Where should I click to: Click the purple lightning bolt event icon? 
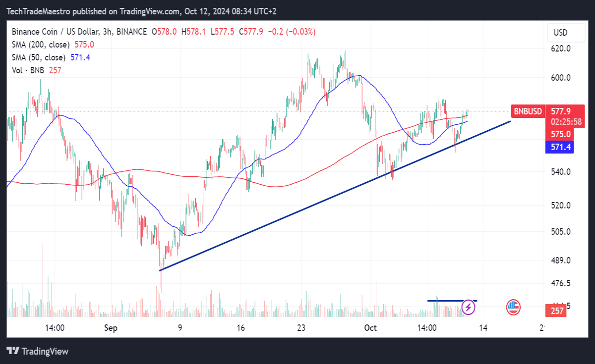point(469,308)
